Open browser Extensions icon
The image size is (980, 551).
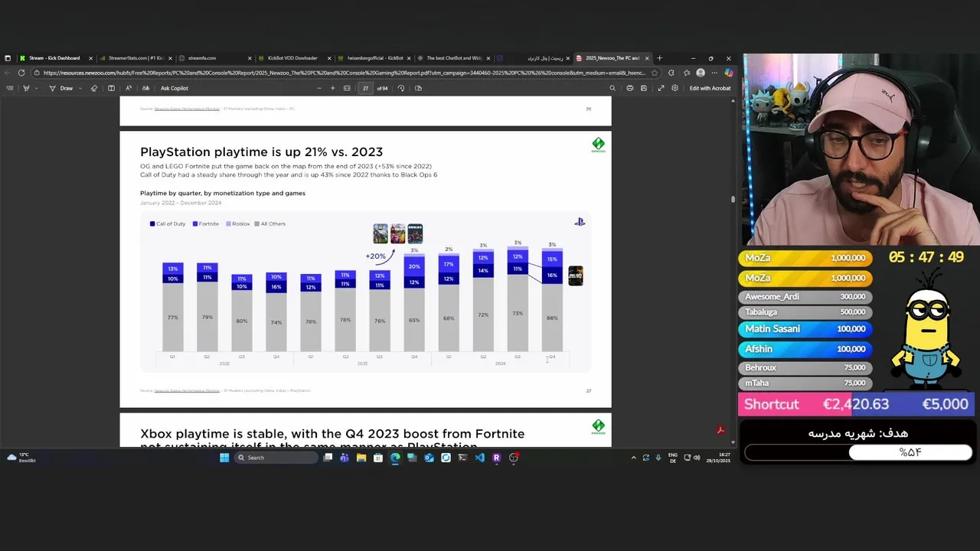click(671, 73)
